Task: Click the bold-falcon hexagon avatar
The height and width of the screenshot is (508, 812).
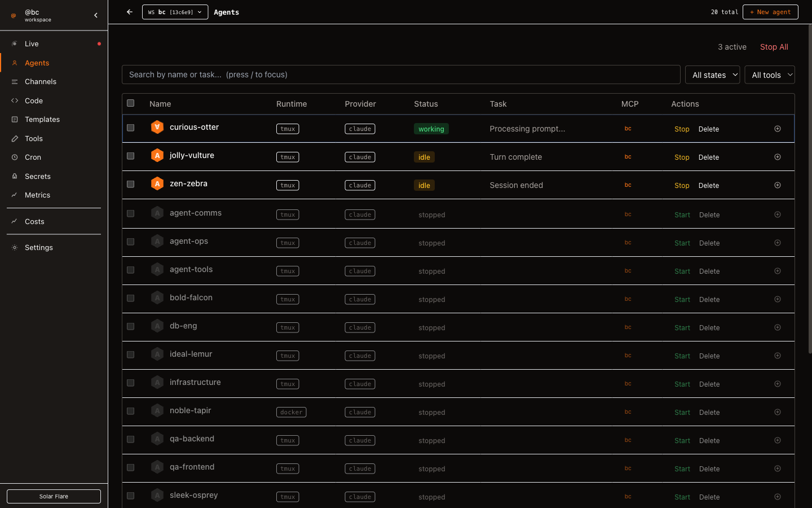Action: 157,297
